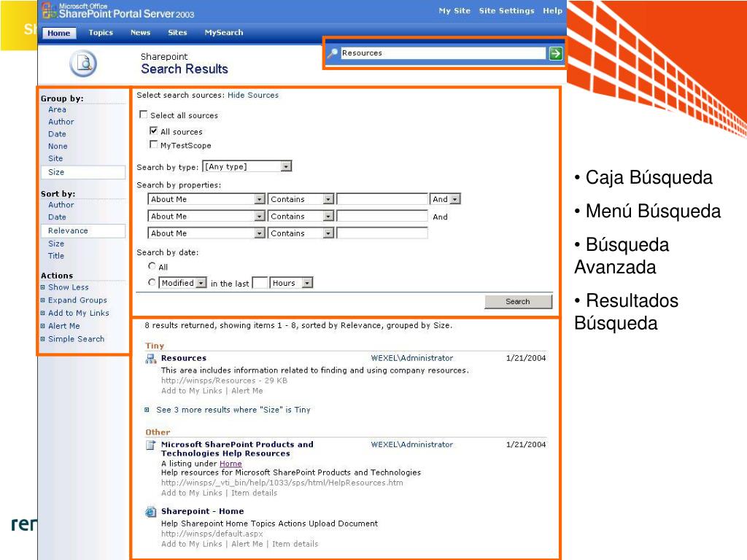The height and width of the screenshot is (560, 747).
Task: Click the Search Results page magnifier icon
Action: tap(83, 63)
